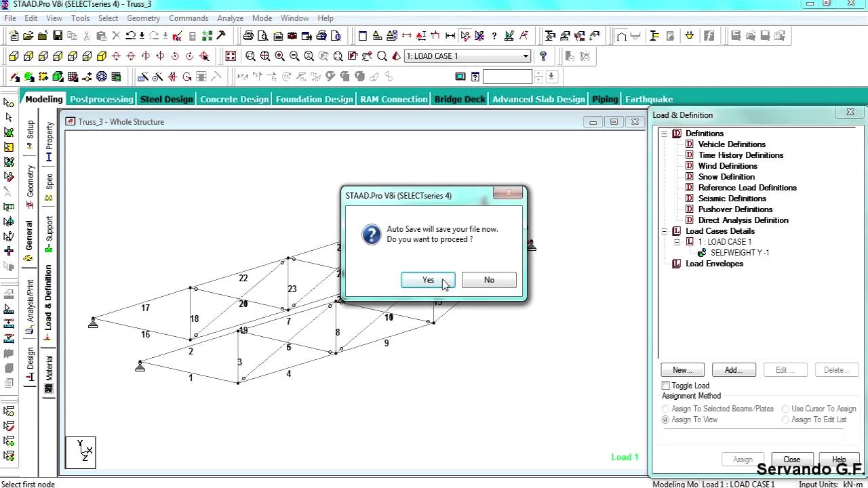Open the Foundation Design tab

pyautogui.click(x=314, y=99)
